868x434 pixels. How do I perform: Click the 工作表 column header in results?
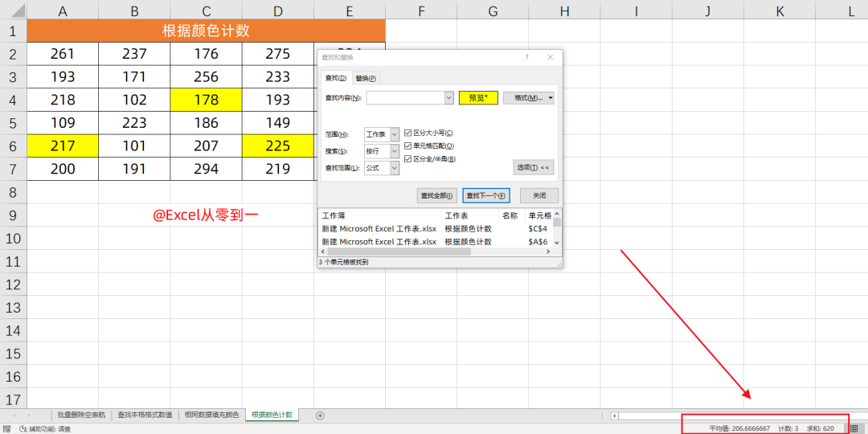[x=470, y=215]
